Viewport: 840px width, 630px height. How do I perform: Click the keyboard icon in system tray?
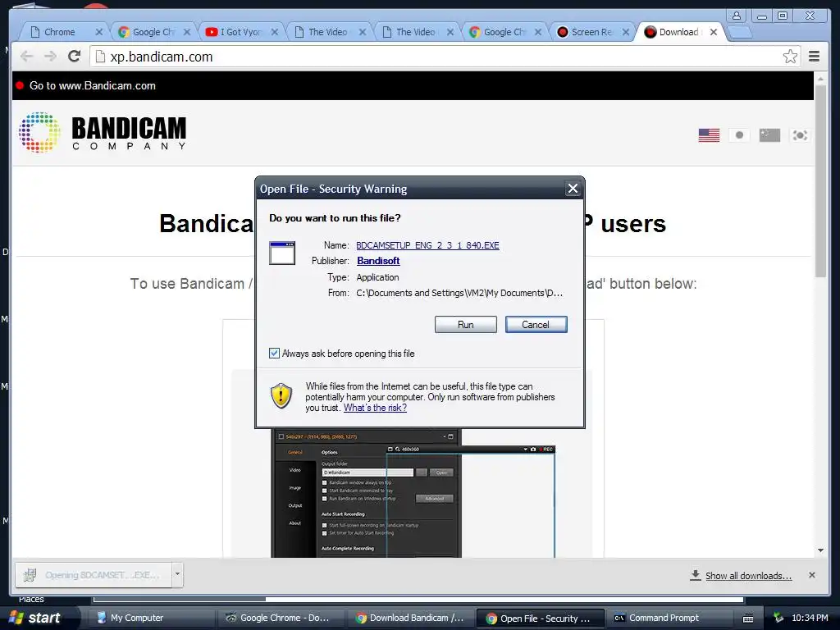coord(748,619)
